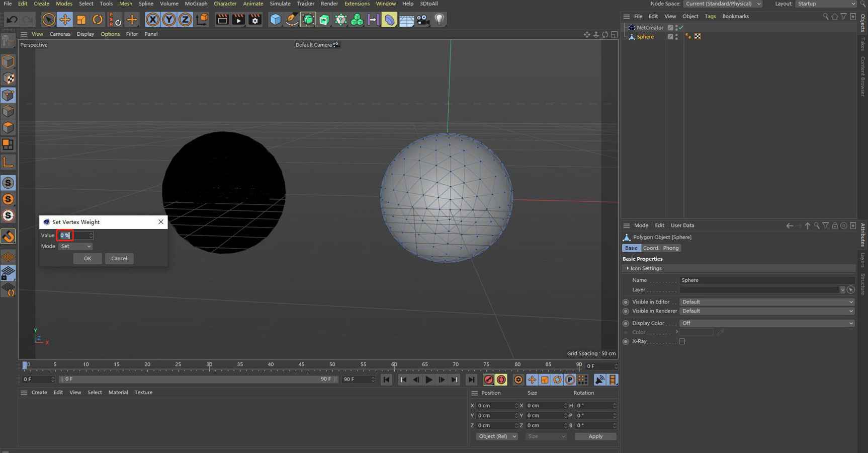Viewport: 868px width, 453px height.
Task: Select the Live Selection tool
Action: pyautogui.click(x=48, y=20)
